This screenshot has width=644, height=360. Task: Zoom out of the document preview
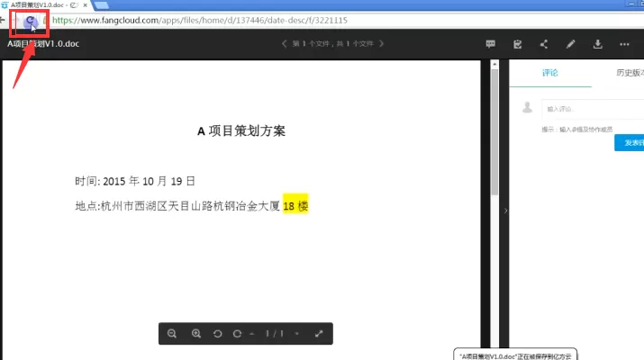[x=172, y=333]
